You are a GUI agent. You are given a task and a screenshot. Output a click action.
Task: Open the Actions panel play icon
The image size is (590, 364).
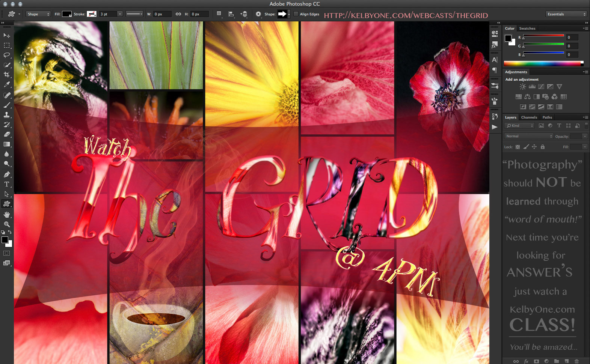pos(495,127)
